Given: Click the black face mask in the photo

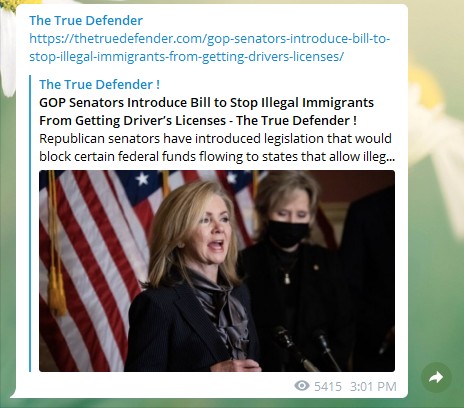Looking at the screenshot, I should click(x=288, y=233).
